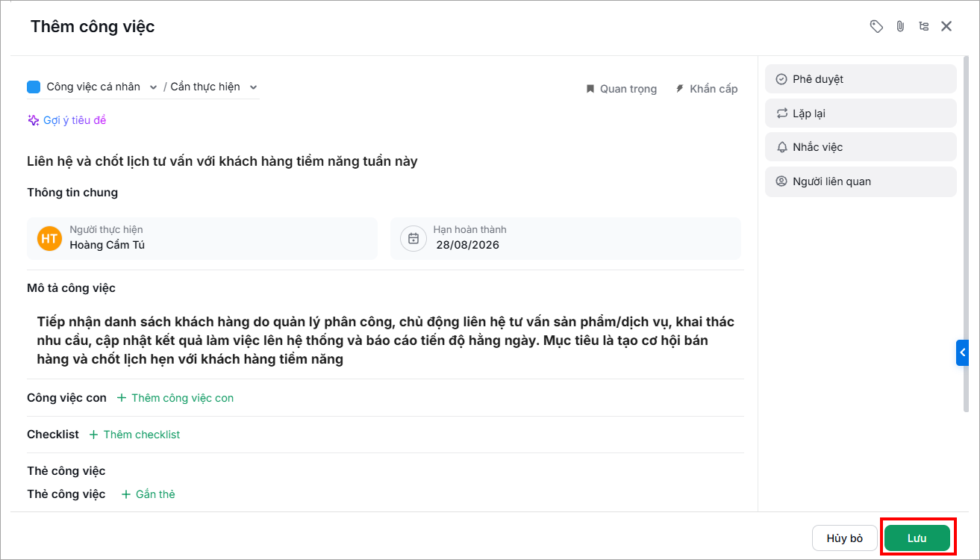
Task: Open the Nhắc việc reminder option
Action: [x=861, y=147]
